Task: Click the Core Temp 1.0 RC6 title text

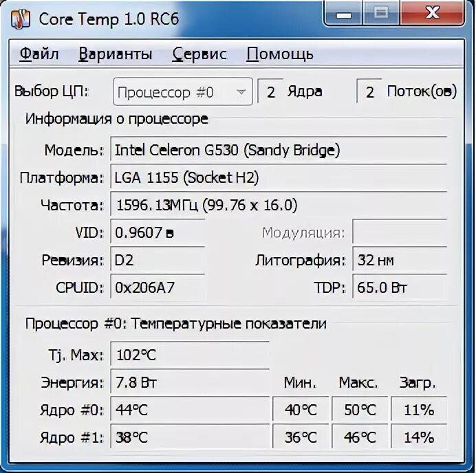Action: point(109,19)
